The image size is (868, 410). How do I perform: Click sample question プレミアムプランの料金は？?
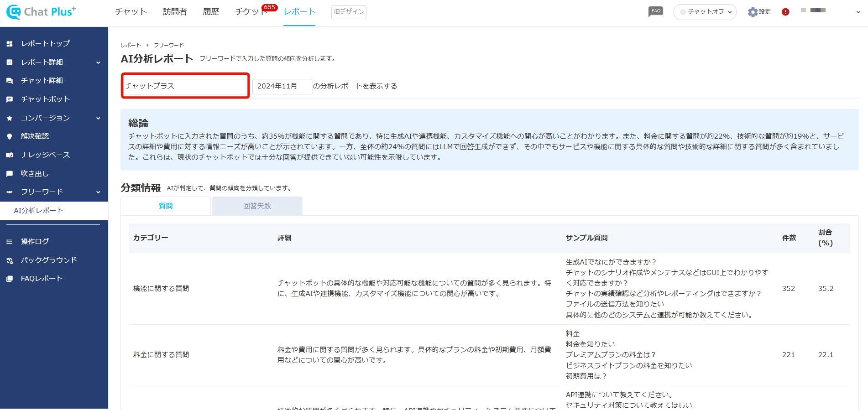pos(611,354)
